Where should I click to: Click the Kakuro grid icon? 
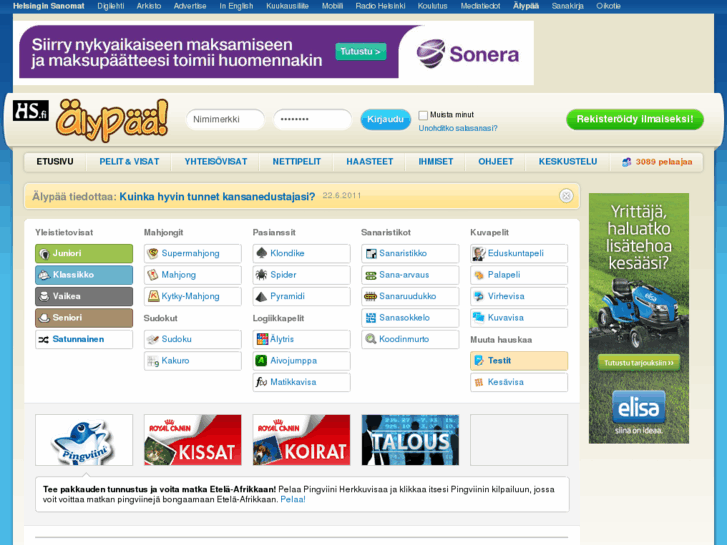click(153, 360)
